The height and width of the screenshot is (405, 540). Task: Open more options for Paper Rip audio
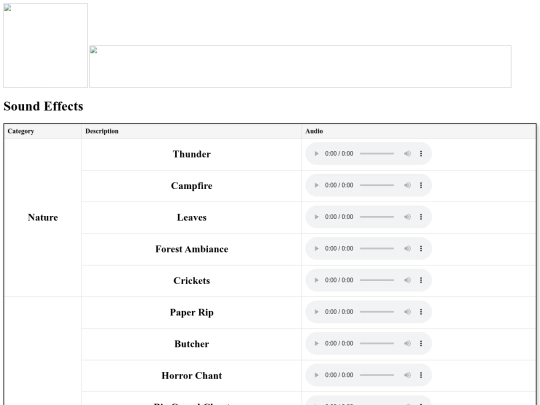point(421,312)
